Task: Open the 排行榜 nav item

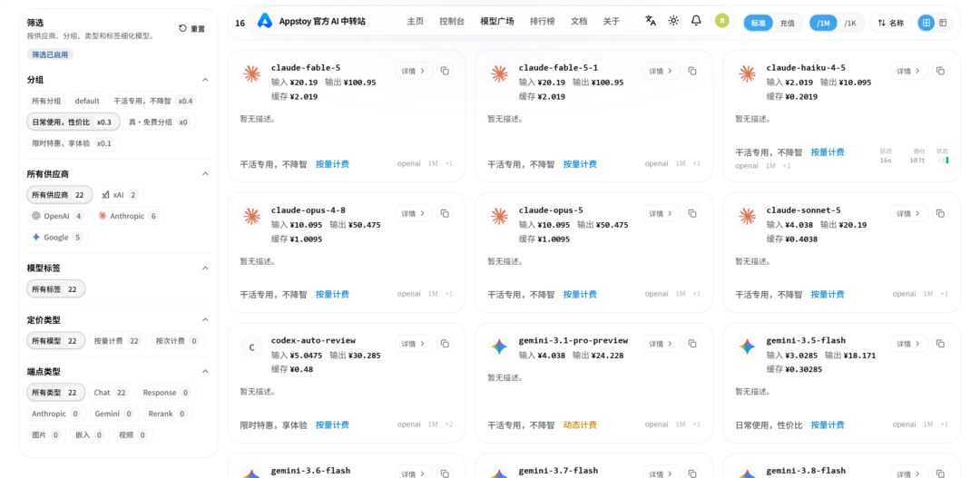Action: [x=542, y=21]
